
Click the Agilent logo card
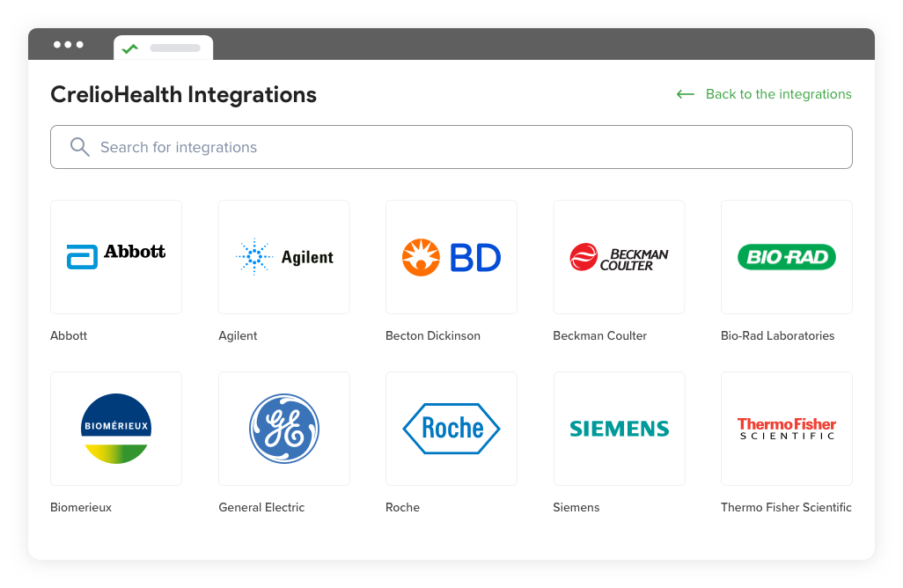click(x=283, y=256)
